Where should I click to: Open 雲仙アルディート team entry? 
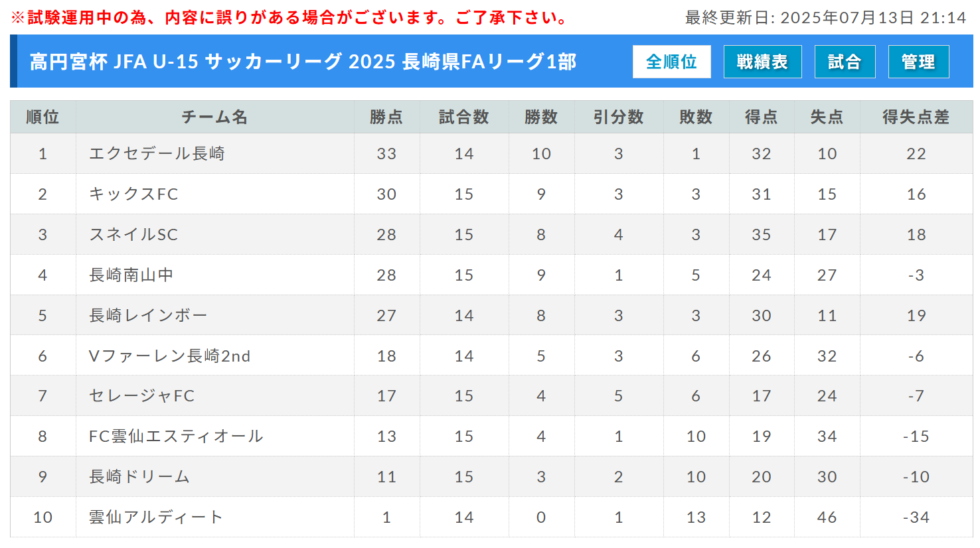click(x=156, y=517)
